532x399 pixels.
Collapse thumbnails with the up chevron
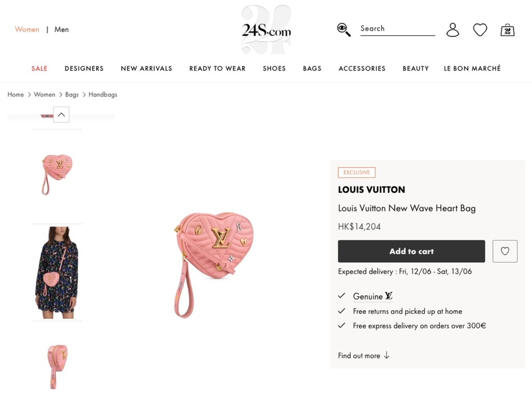tap(61, 114)
